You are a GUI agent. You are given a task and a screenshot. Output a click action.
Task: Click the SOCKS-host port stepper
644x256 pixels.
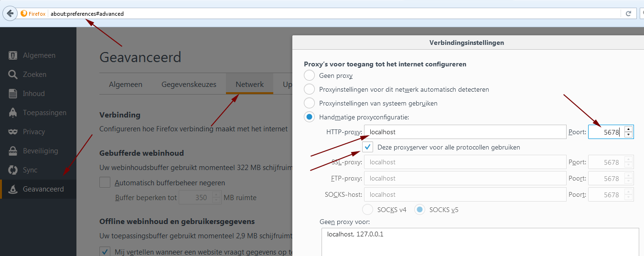pyautogui.click(x=629, y=194)
